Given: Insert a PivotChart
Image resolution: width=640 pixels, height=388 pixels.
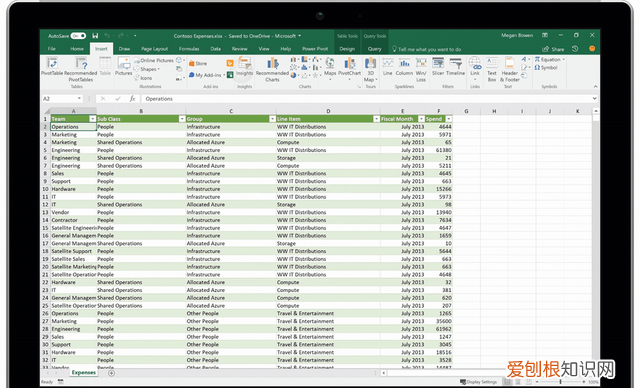Looking at the screenshot, I should click(349, 67).
